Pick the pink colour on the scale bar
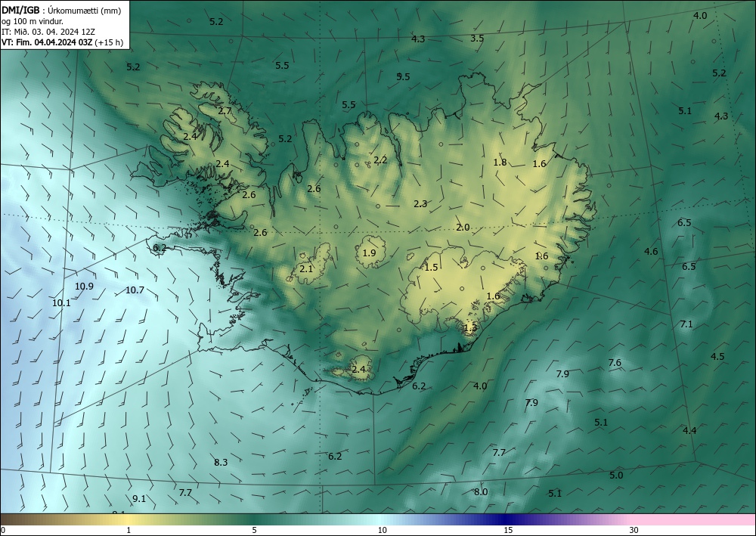 694,519
